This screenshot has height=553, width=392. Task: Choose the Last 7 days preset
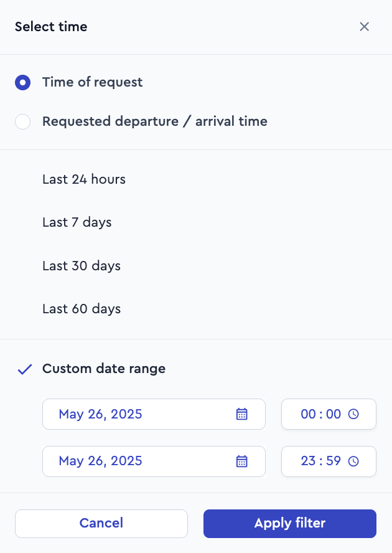click(x=77, y=222)
